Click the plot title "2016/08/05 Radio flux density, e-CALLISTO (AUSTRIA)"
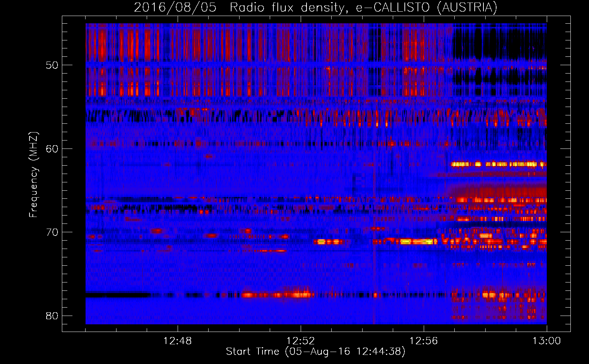 (316, 7)
